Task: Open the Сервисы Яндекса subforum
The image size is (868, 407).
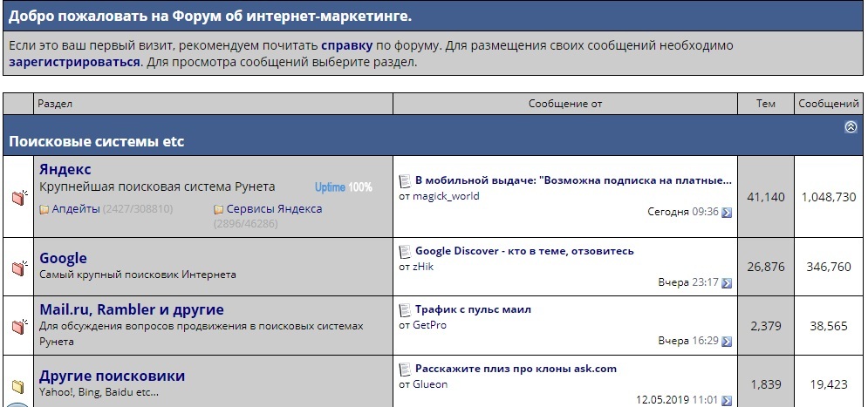Action: [274, 209]
